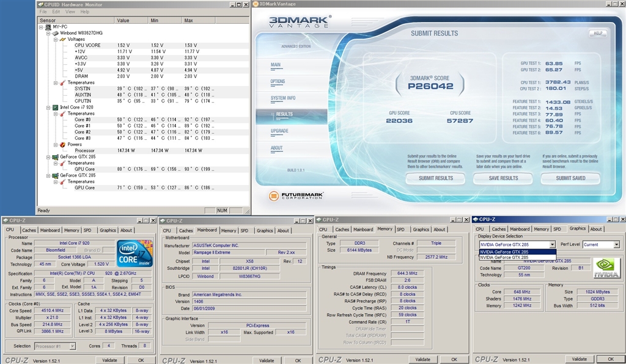
Task: Click the 3DMark Vantage title bar icon
Action: click(x=256, y=4)
